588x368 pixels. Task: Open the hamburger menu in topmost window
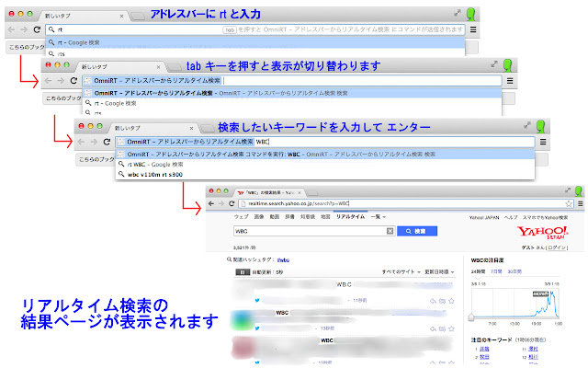click(x=473, y=29)
